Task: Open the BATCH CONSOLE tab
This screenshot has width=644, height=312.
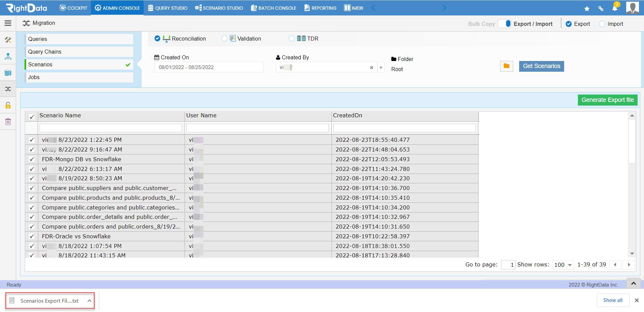Action: point(274,8)
